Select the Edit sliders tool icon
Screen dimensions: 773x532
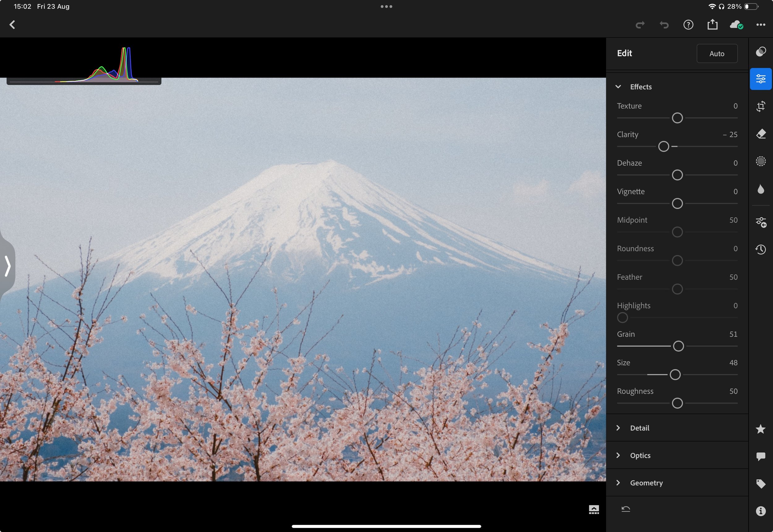click(761, 79)
